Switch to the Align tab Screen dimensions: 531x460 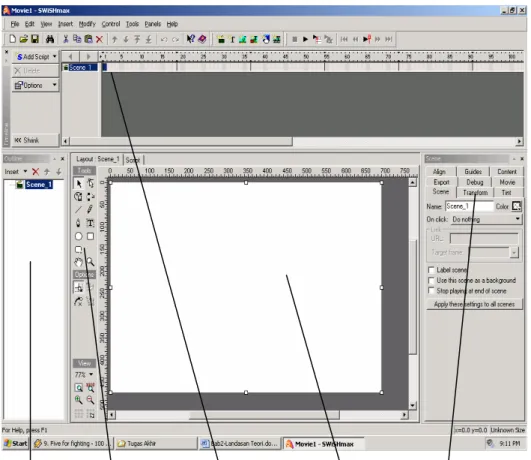click(439, 172)
